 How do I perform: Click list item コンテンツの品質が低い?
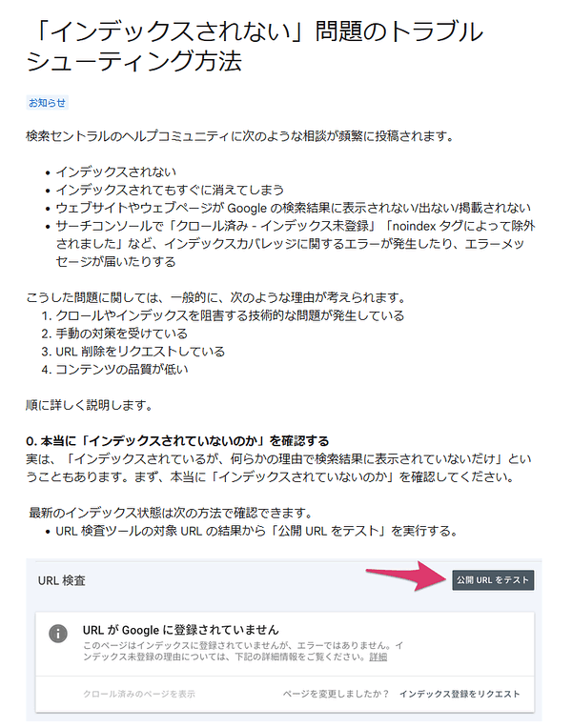pos(122,370)
